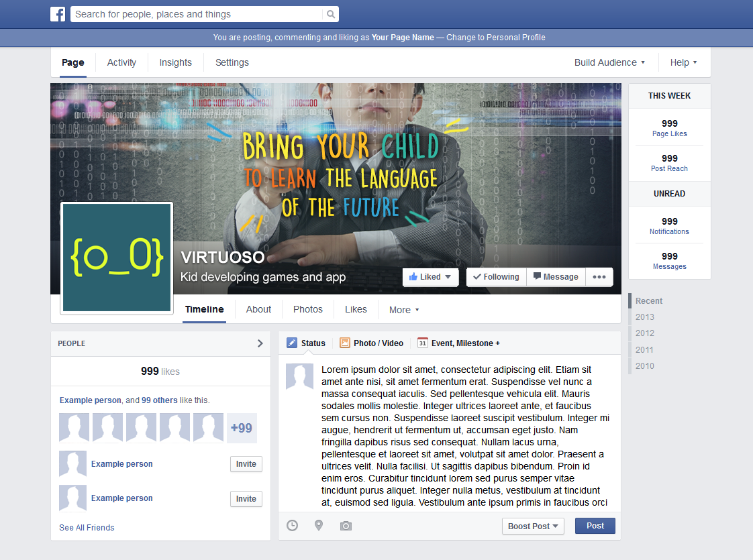Click the See All Friends link
Viewport: 753px width, 560px height.
point(87,528)
